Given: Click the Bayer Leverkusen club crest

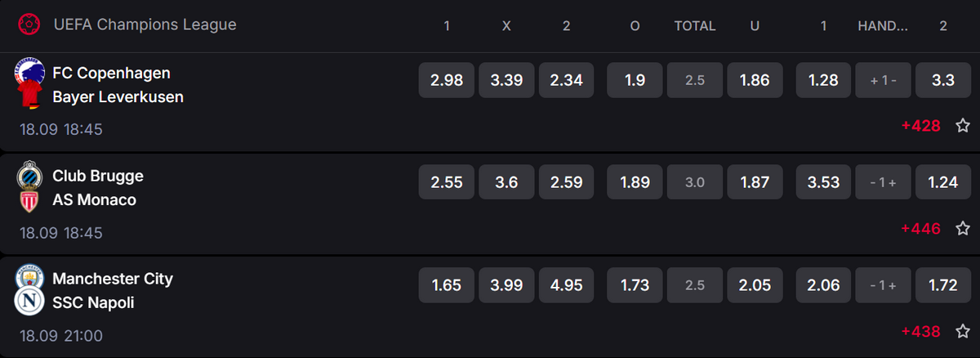Looking at the screenshot, I should pos(30,97).
